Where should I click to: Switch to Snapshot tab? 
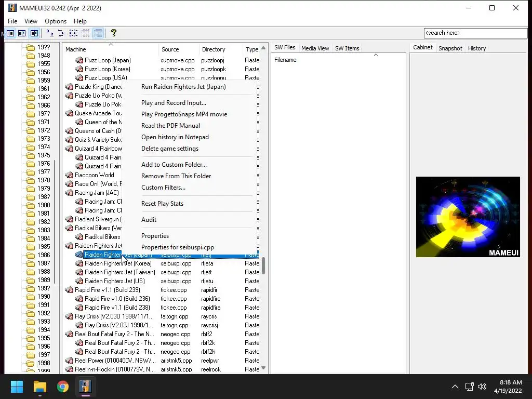(450, 48)
